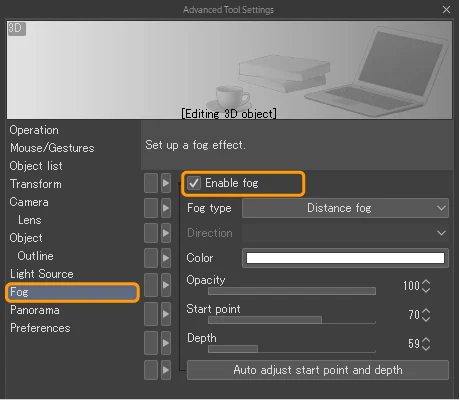Decrease Start point with the down arrow
This screenshot has height=400, width=460.
point(426,319)
